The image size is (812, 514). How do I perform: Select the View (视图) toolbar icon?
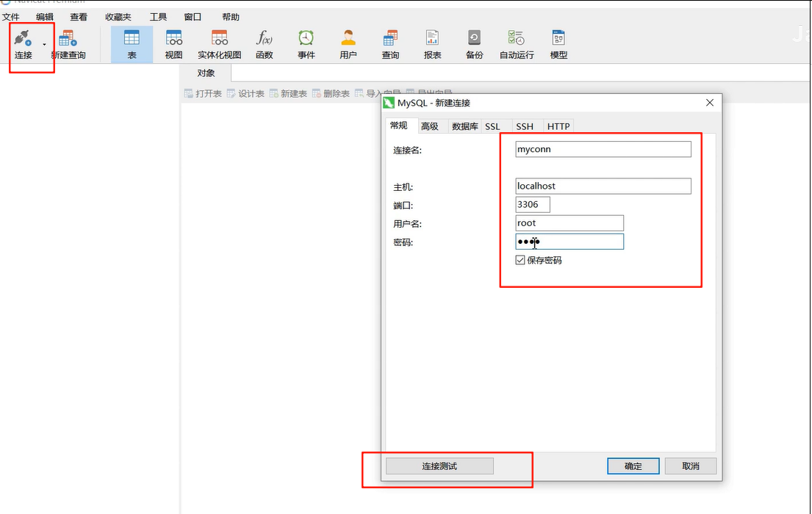(173, 45)
